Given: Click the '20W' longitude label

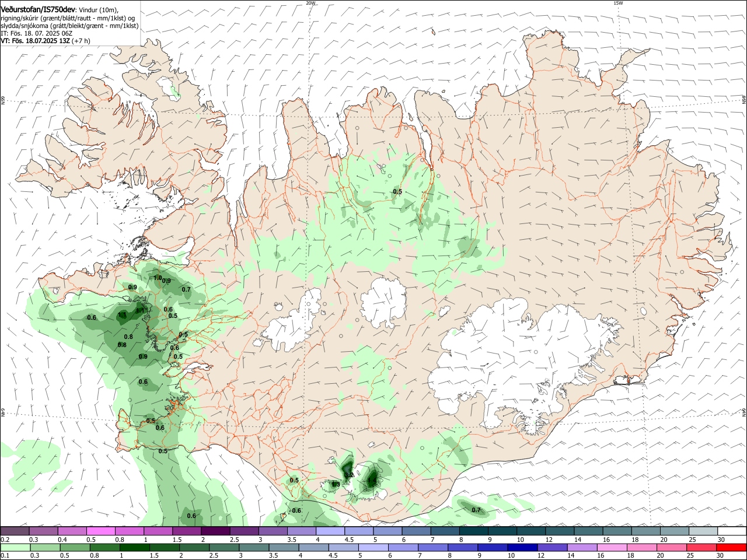Looking at the screenshot, I should 310,3.
